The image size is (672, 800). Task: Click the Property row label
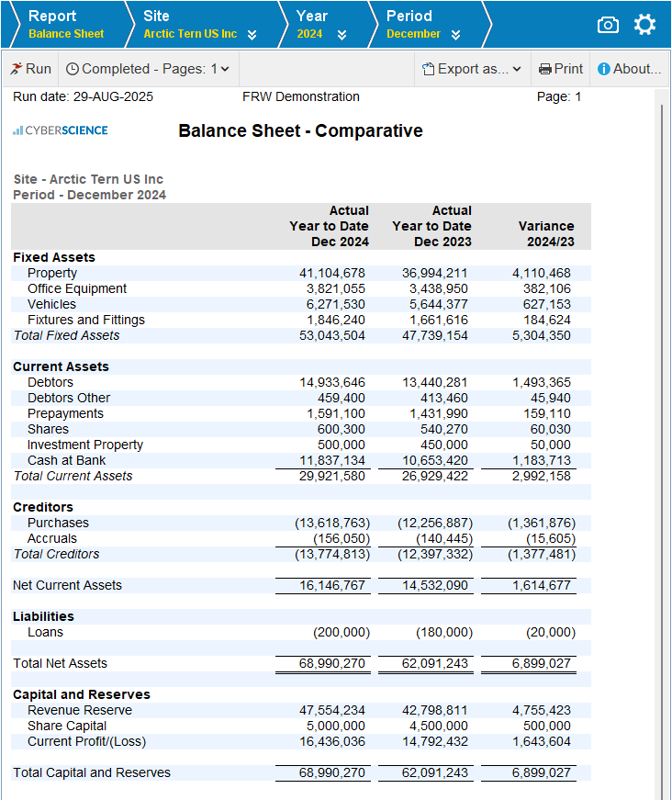(x=52, y=273)
